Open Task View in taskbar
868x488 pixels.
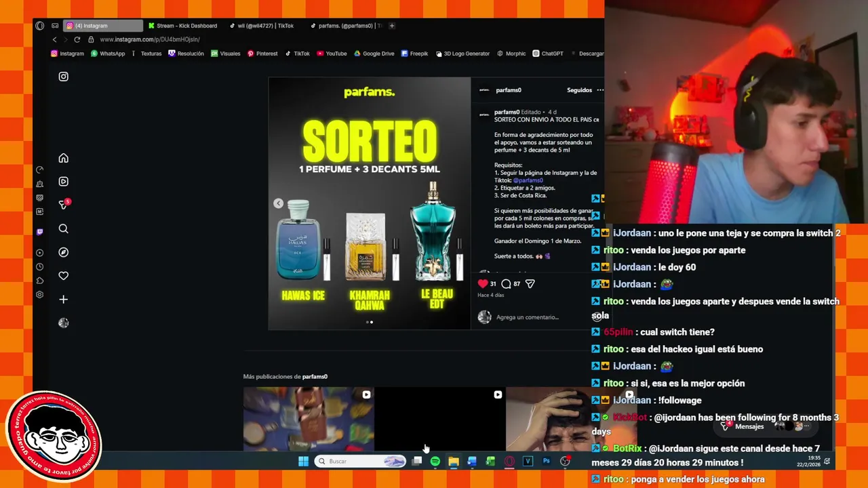[x=417, y=462]
